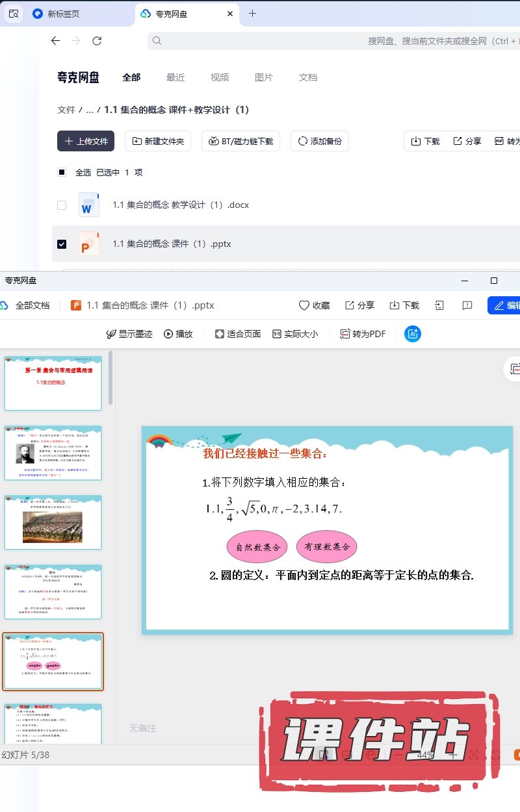
Task: Open the AI assistant icon
Action: (x=412, y=334)
